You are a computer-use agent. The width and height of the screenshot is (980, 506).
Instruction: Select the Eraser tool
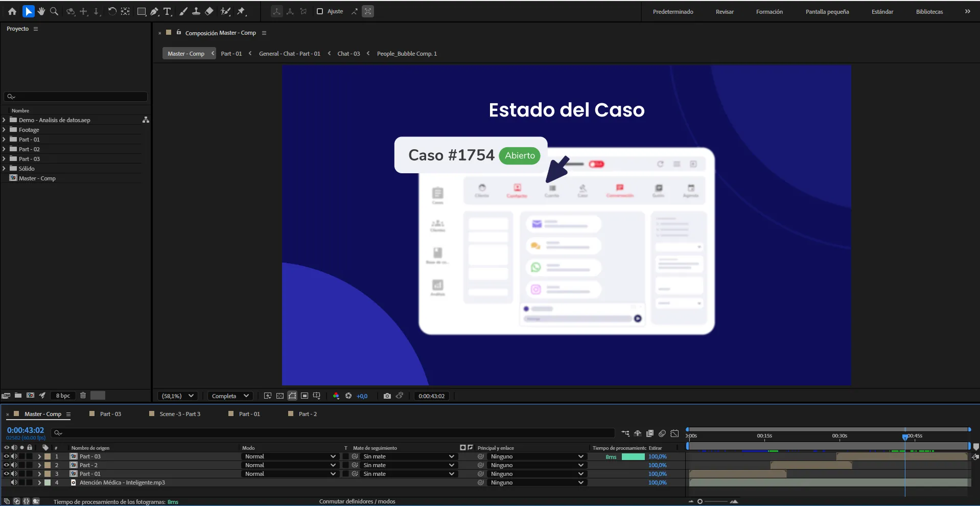click(209, 11)
